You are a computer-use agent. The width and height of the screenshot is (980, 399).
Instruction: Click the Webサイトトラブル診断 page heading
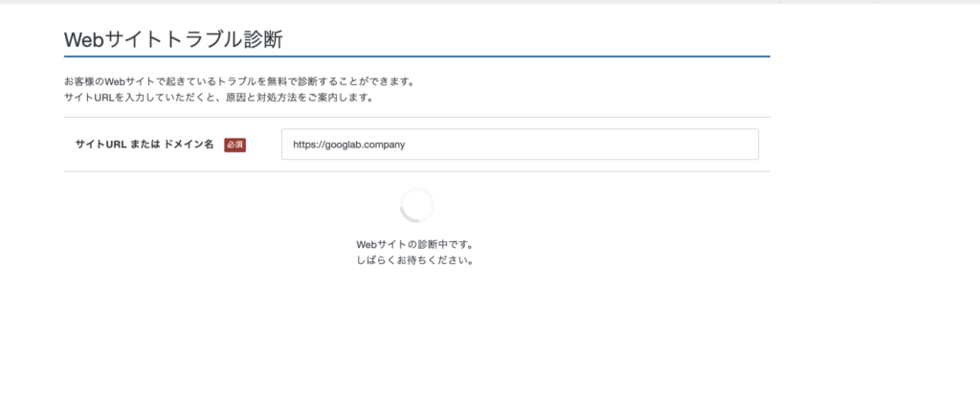click(x=173, y=40)
